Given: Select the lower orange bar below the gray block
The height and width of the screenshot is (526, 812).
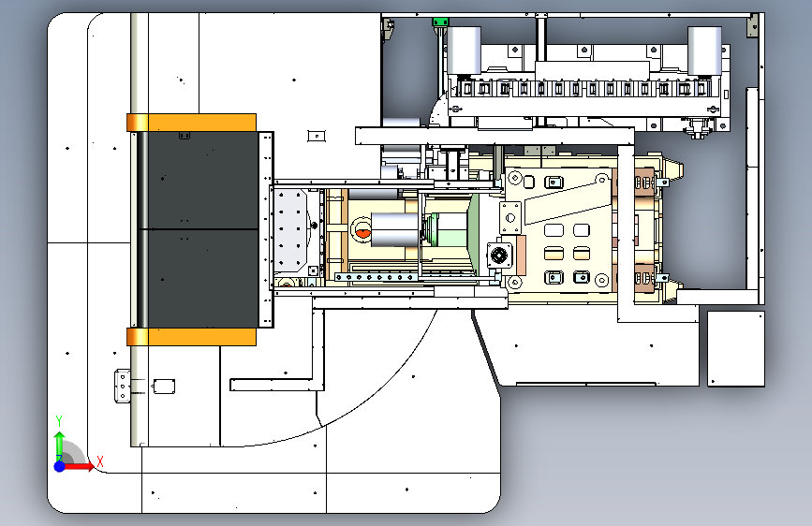Looking at the screenshot, I should click(x=191, y=337).
